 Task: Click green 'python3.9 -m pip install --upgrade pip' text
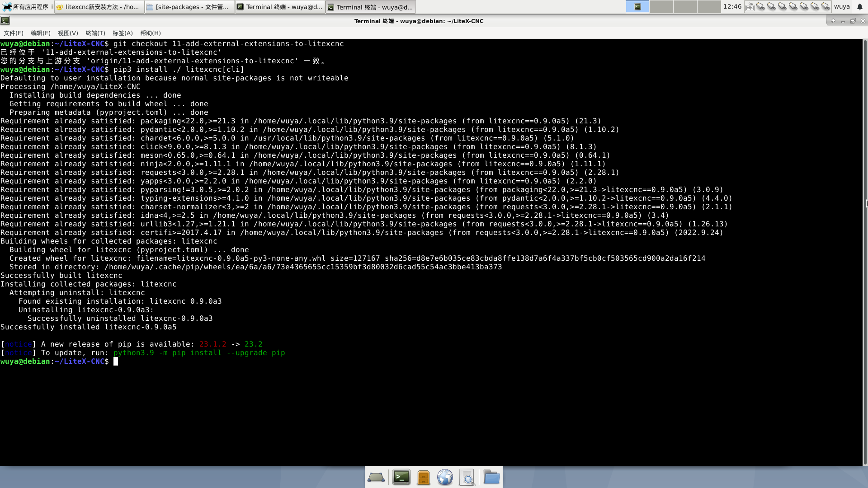click(x=199, y=353)
